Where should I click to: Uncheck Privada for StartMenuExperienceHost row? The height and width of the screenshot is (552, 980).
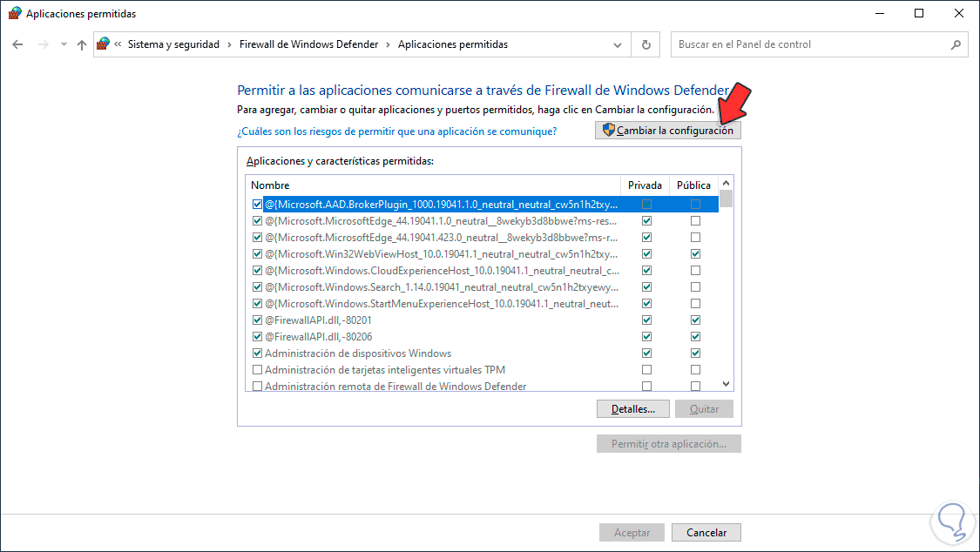(x=647, y=304)
